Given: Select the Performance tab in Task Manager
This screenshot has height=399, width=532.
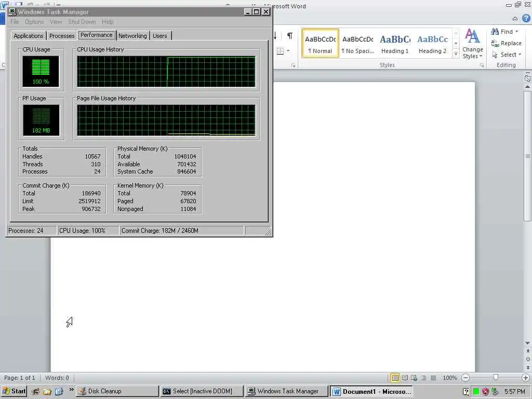Looking at the screenshot, I should point(96,35).
